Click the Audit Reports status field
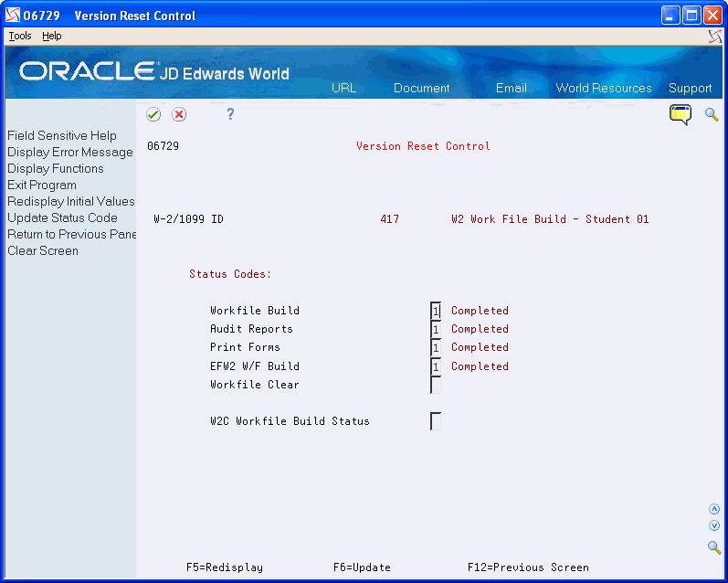This screenshot has height=583, width=728. [436, 329]
